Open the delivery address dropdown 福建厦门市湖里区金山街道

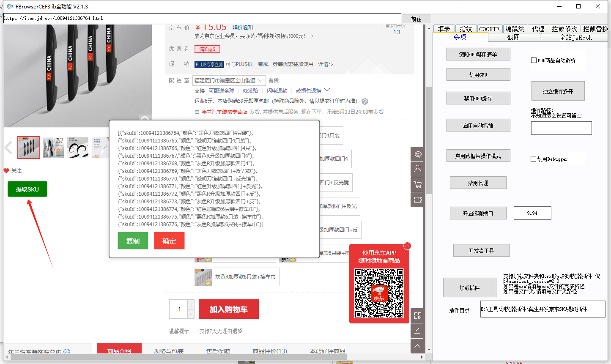(229, 80)
